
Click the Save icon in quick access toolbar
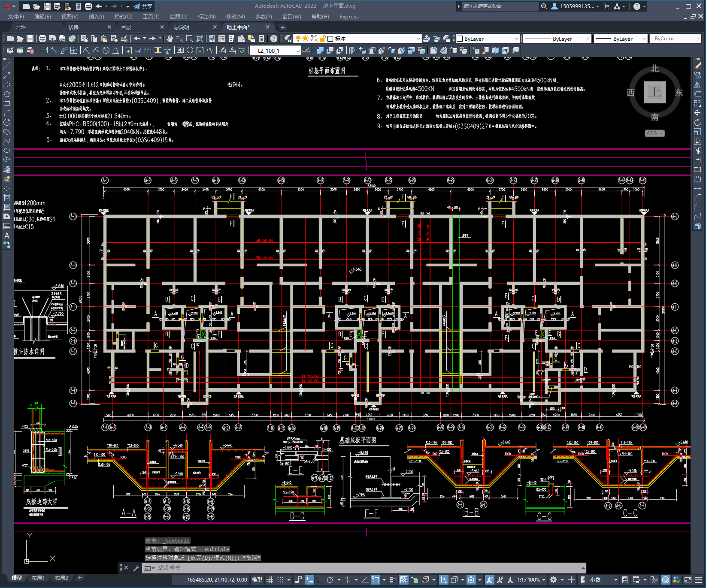[47, 6]
